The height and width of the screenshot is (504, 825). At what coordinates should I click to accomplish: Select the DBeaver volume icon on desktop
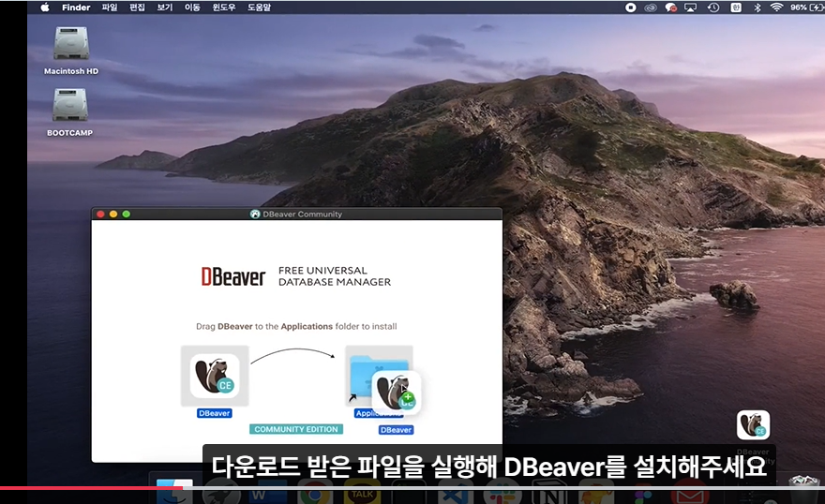click(x=753, y=424)
